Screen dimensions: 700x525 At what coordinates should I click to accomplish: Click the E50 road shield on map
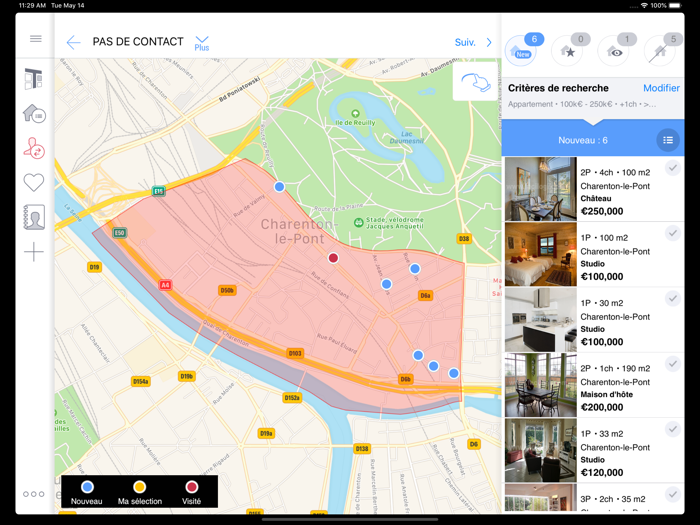(x=119, y=233)
